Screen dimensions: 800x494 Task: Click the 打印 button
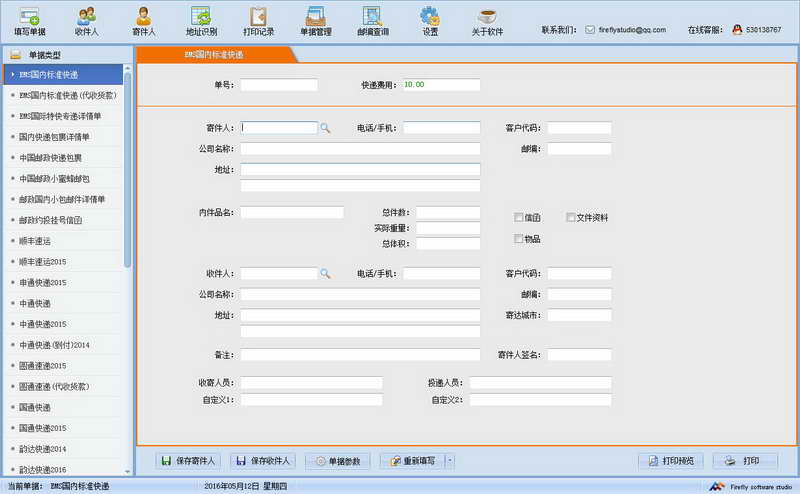[745, 461]
